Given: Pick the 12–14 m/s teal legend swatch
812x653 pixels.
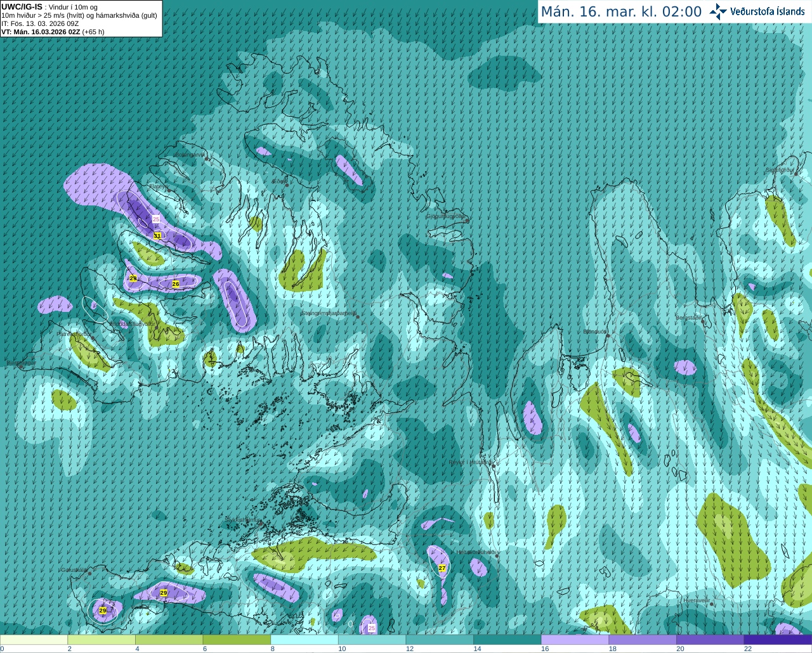Looking at the screenshot, I should click(440, 640).
